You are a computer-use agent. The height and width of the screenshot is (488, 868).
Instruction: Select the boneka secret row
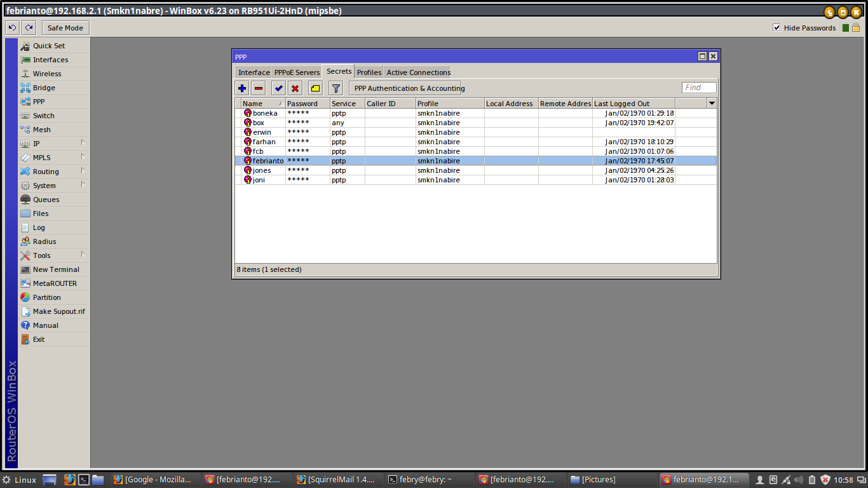coord(475,113)
